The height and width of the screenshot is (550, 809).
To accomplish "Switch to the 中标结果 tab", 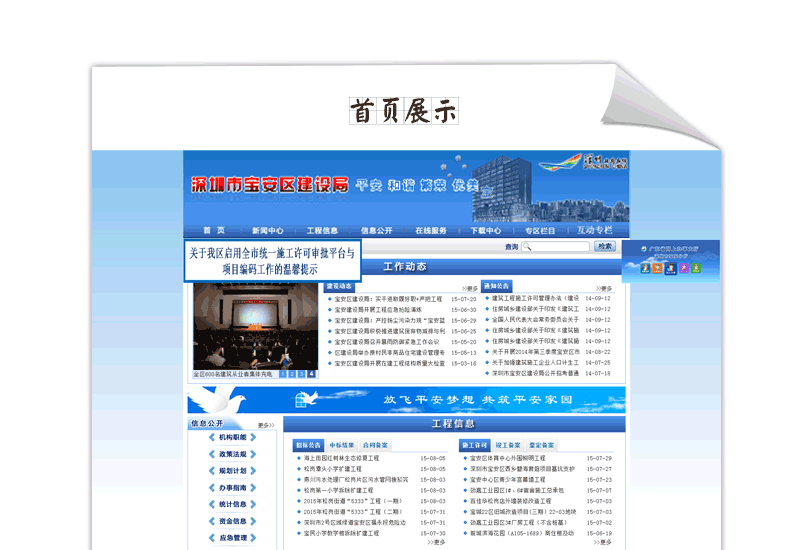I will tap(342, 445).
